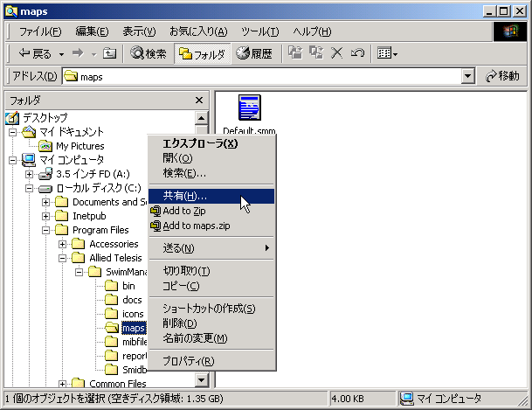Select the 3.5 inch FD (A:) drive
Viewport: 532px width, 410px height.
pos(93,174)
